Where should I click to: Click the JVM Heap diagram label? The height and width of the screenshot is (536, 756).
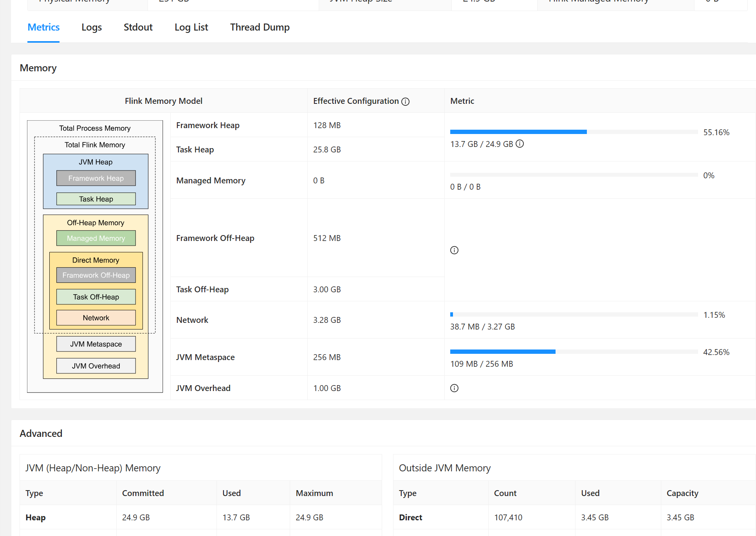point(96,162)
